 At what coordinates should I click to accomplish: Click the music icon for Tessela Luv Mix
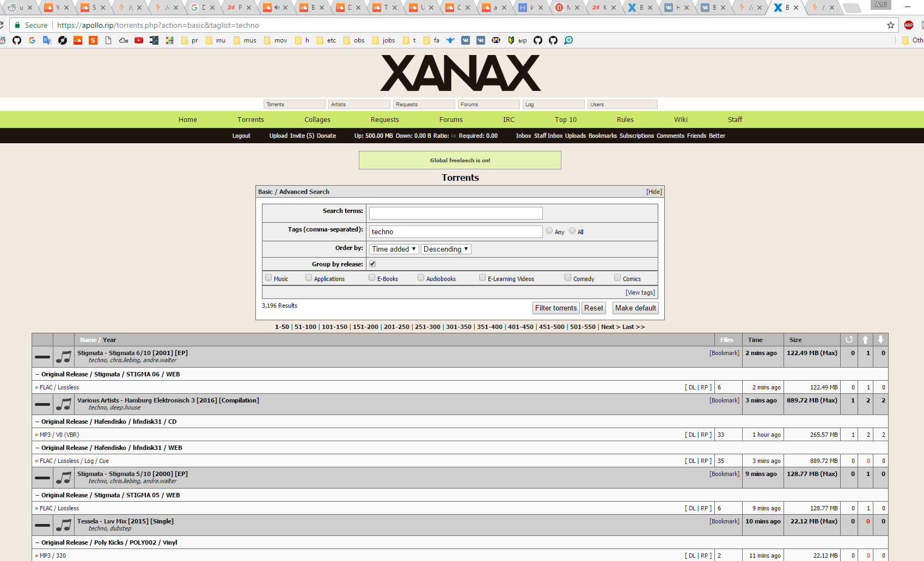pyautogui.click(x=64, y=525)
